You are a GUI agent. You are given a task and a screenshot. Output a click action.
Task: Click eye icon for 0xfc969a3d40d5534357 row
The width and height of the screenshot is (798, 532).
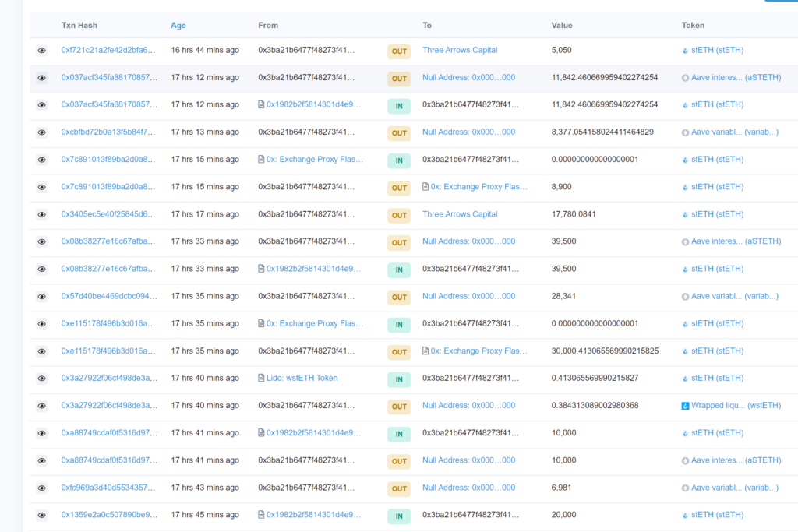click(x=41, y=488)
